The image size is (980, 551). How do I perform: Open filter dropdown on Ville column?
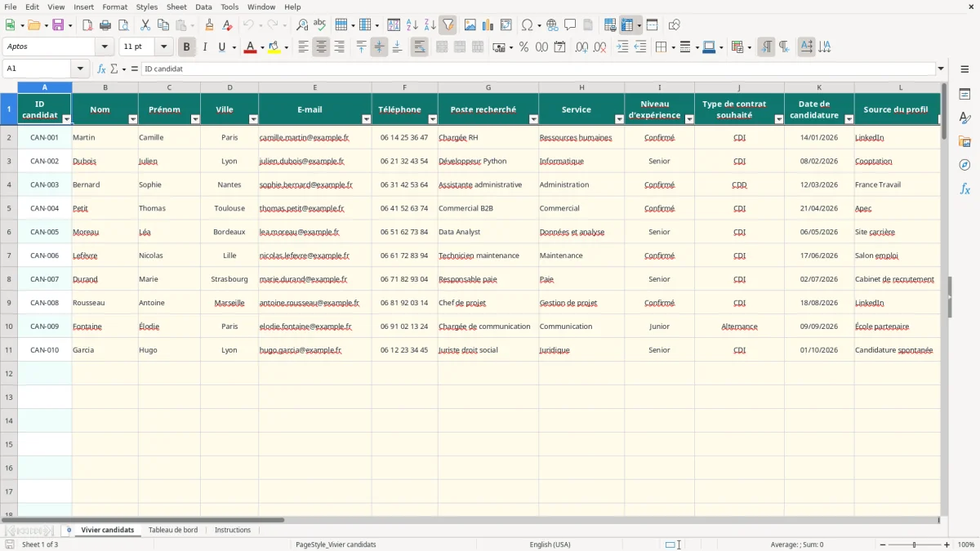click(x=253, y=119)
